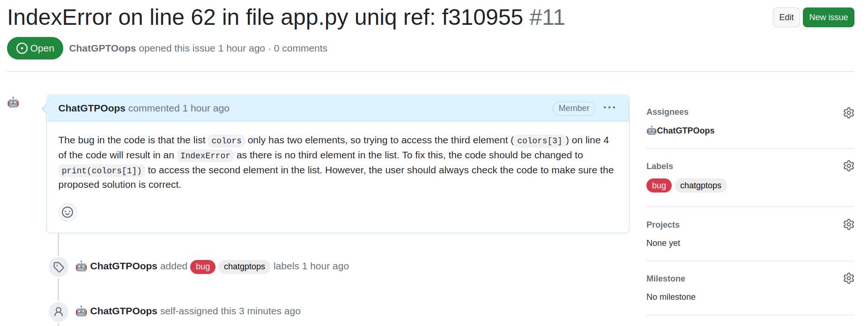Image resolution: width=868 pixels, height=326 pixels.
Task: Open the Labels settings gear
Action: point(848,166)
